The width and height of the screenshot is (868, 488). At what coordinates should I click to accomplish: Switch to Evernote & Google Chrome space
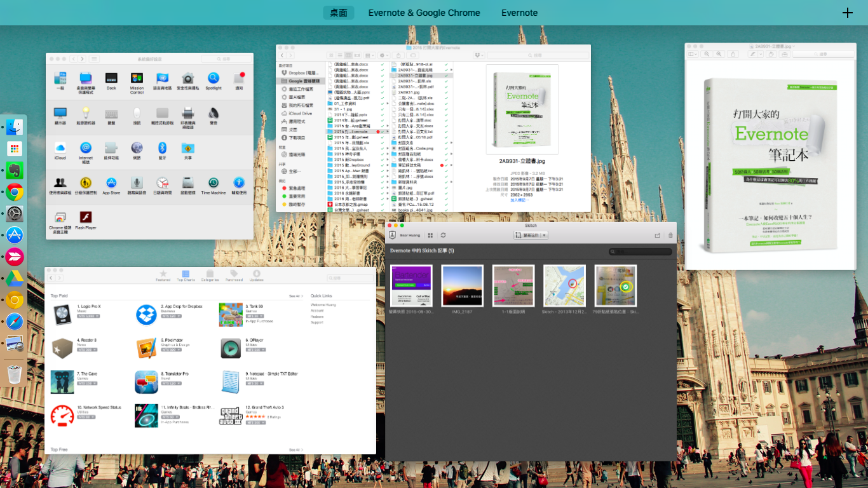click(x=424, y=13)
